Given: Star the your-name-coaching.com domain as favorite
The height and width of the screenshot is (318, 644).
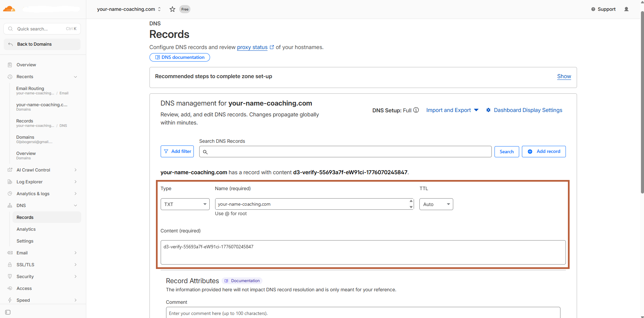Looking at the screenshot, I should (172, 9).
